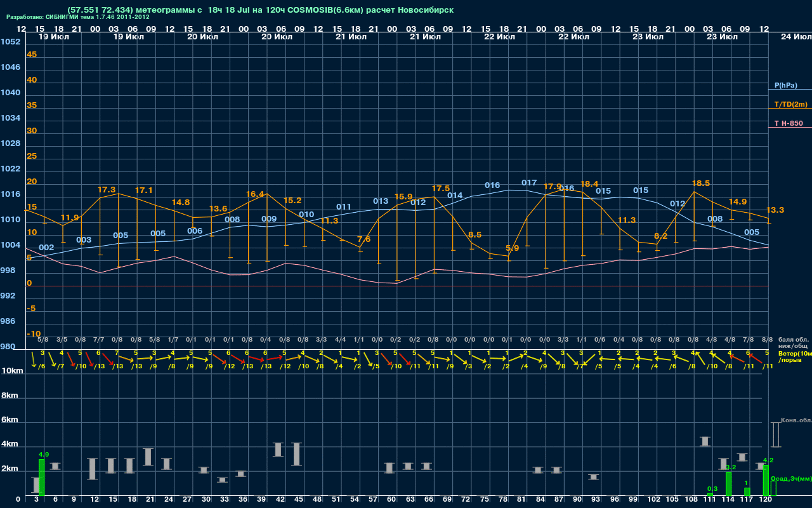Click the 980 pressure axis label
This screenshot has height=508, width=812.
(8, 347)
